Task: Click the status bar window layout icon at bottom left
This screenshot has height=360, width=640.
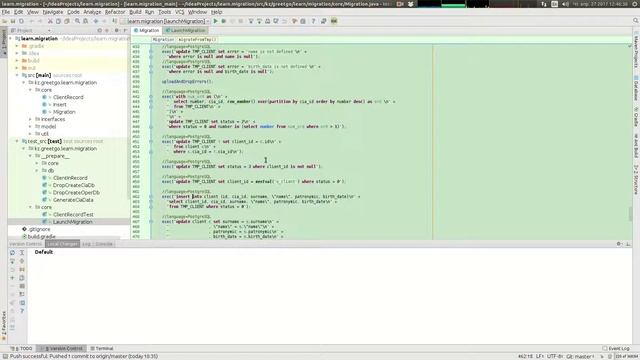Action: coord(4,356)
